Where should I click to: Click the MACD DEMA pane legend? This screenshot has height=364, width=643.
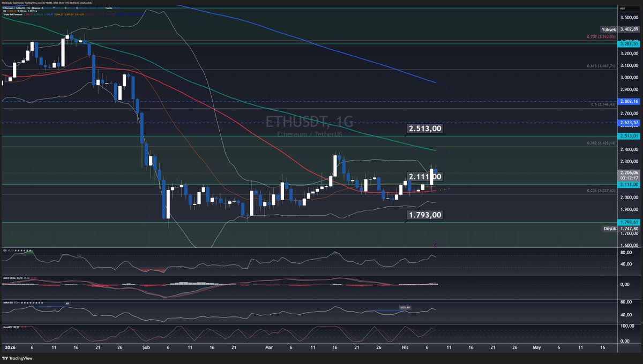click(x=19, y=278)
